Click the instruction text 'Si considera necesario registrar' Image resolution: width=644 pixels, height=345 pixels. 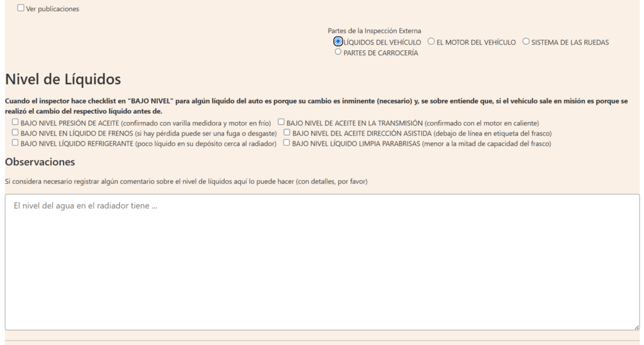point(186,182)
